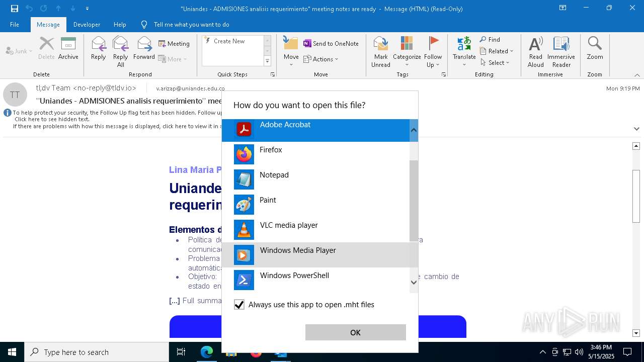Pick Windows Media Player

(x=315, y=255)
